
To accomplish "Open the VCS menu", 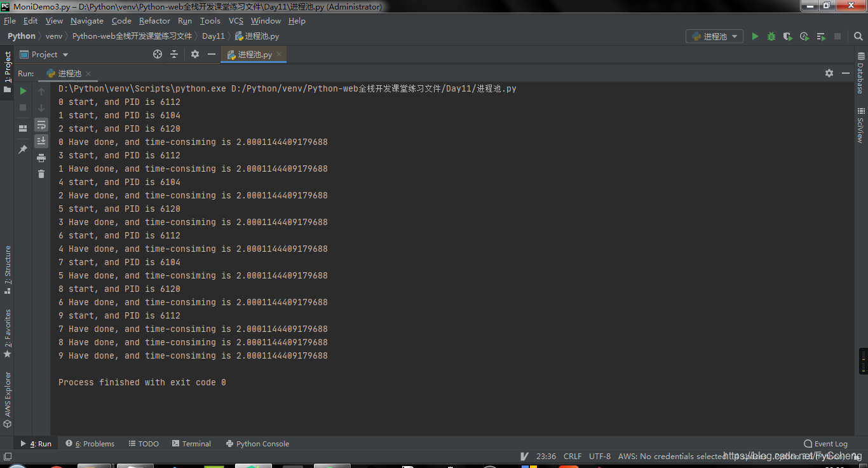I will pyautogui.click(x=236, y=21).
